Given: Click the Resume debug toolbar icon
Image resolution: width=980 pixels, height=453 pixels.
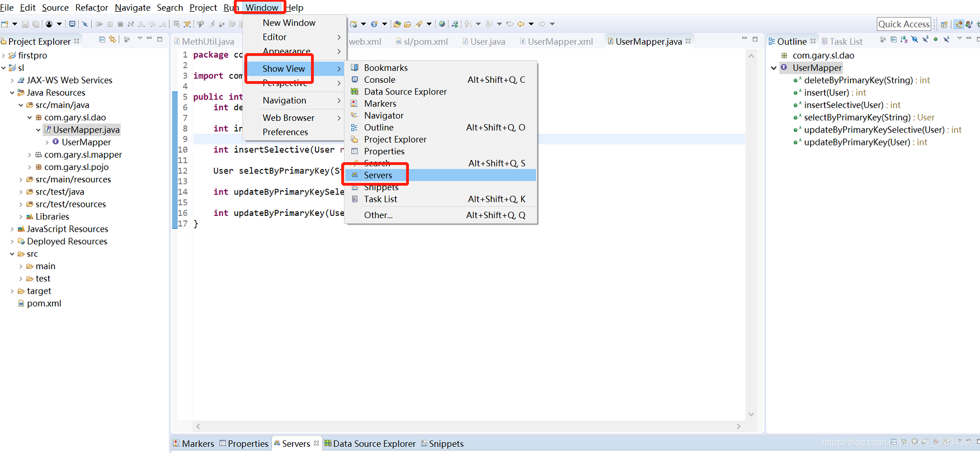Looking at the screenshot, I should 99,24.
